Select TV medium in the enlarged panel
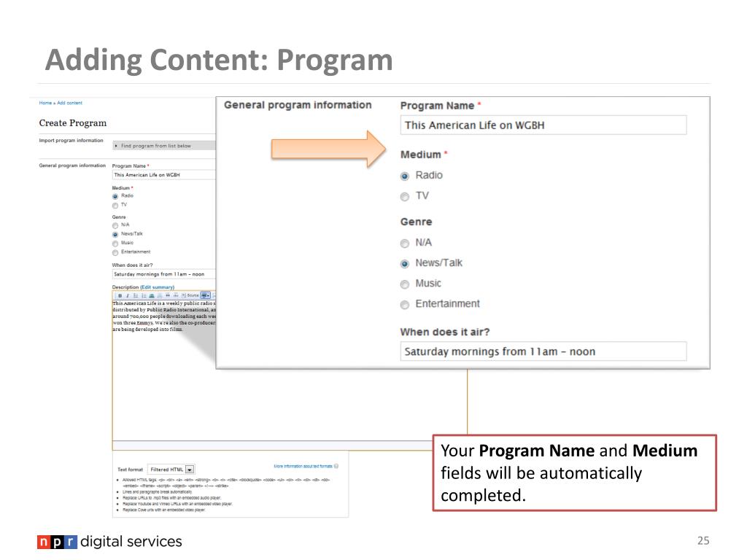 404,197
